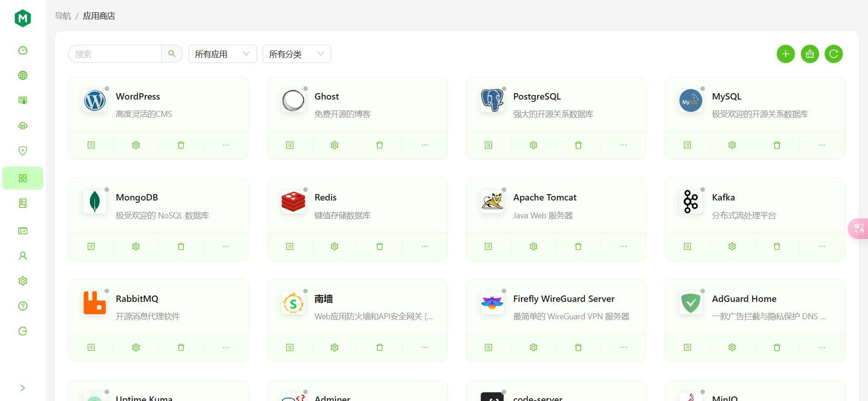The width and height of the screenshot is (868, 401).
Task: Click the Kafka app title
Action: tap(724, 197)
